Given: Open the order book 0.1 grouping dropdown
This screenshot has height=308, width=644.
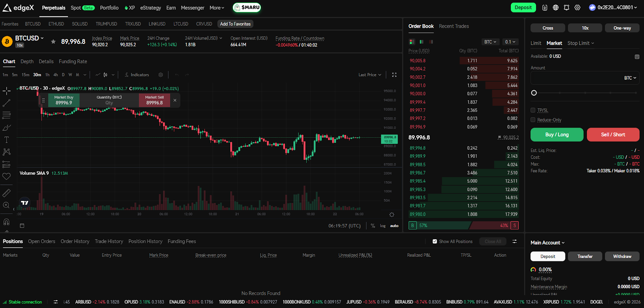Looking at the screenshot, I should point(510,42).
